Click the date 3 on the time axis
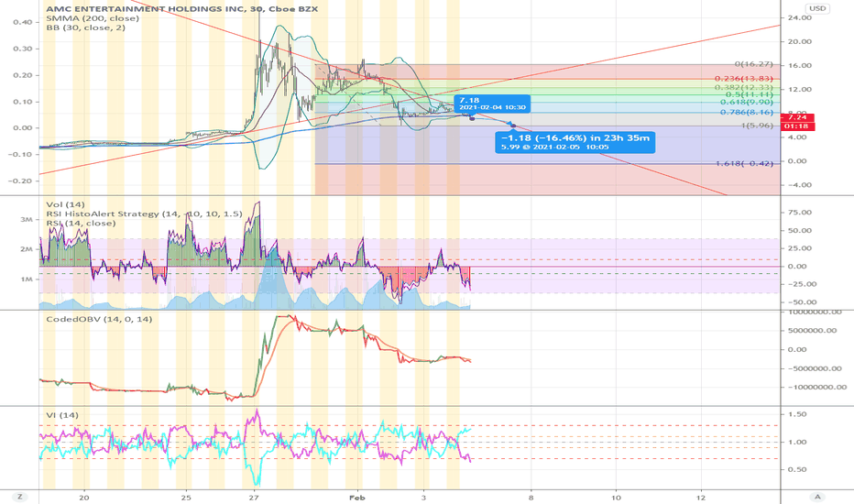Viewport: 854px width, 504px height. pos(423,498)
